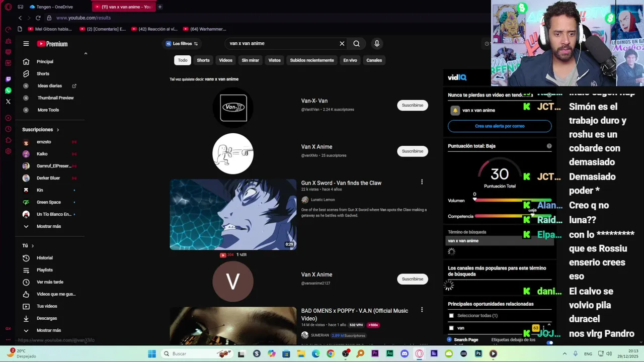The height and width of the screenshot is (362, 644).
Task: Open Opera sidebar extensions cube icon
Action: tap(8, 140)
